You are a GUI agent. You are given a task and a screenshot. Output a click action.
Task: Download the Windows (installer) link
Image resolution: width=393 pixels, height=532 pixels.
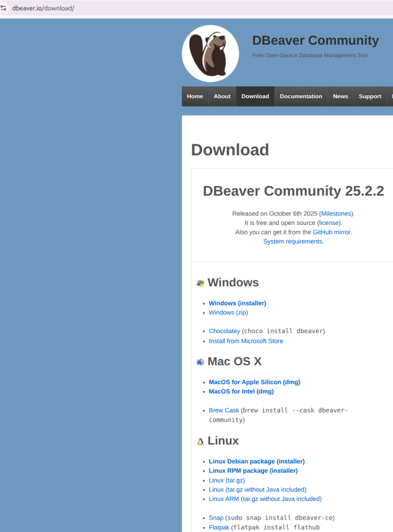pos(237,303)
